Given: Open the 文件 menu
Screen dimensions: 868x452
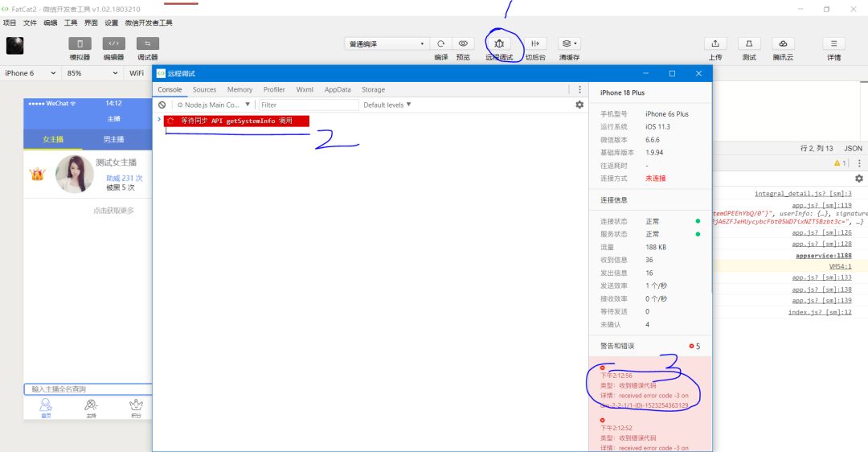Looking at the screenshot, I should click(30, 23).
